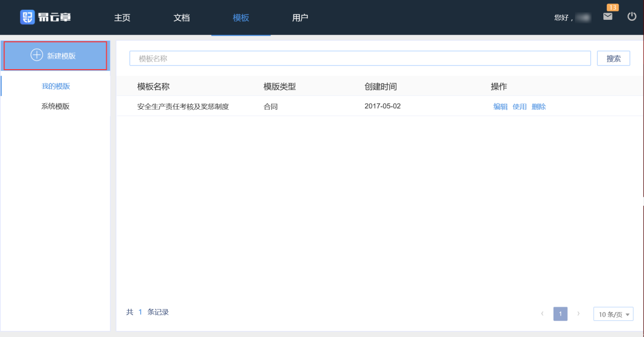
Task: Expand the 10 条/页 page size dropdown
Action: [x=613, y=314]
